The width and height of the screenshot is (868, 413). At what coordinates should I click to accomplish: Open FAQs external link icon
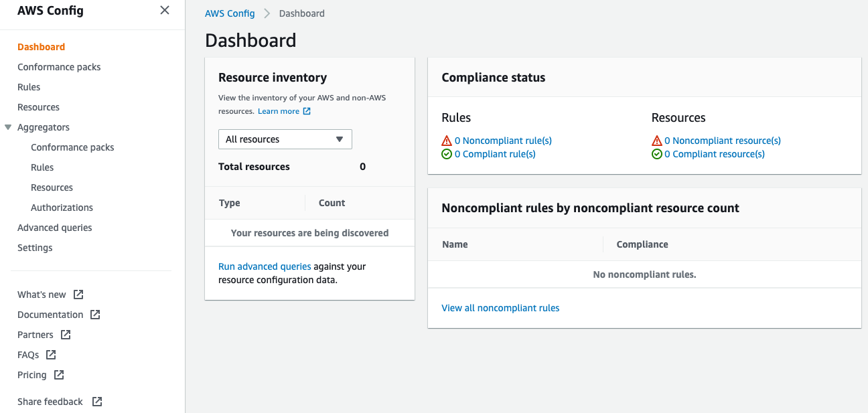51,355
